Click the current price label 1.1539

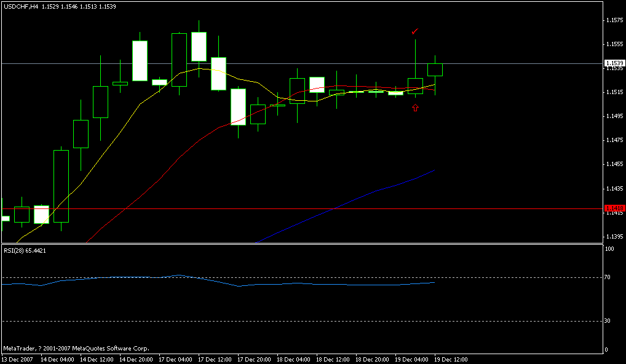[614, 63]
